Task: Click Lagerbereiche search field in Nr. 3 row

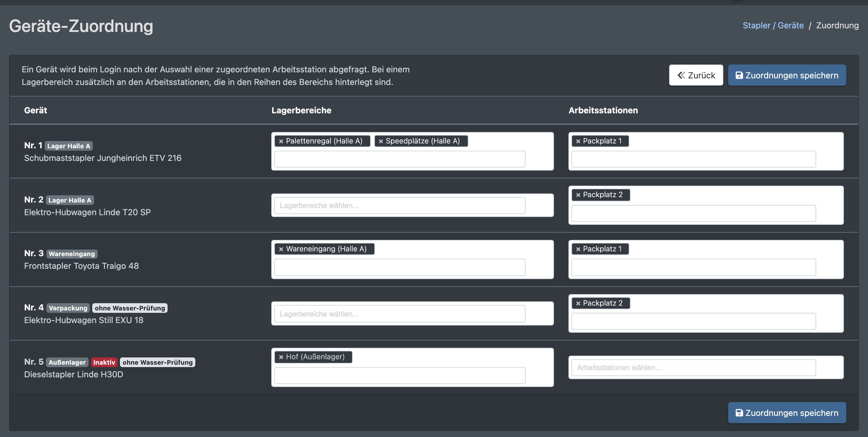Action: coord(400,267)
